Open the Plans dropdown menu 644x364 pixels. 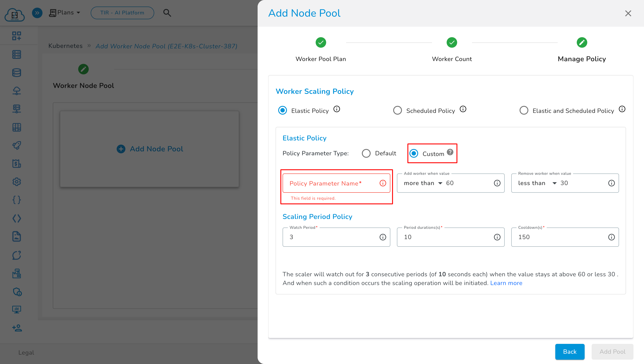65,12
